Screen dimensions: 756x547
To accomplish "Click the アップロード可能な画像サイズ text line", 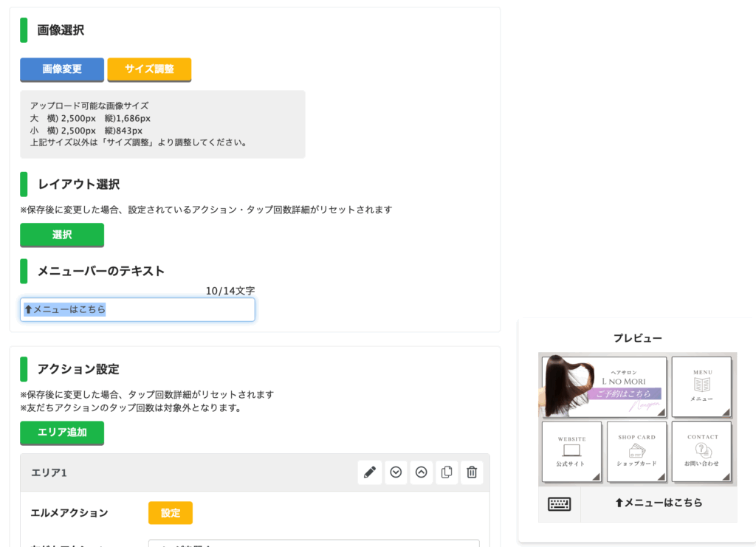I will [x=89, y=106].
